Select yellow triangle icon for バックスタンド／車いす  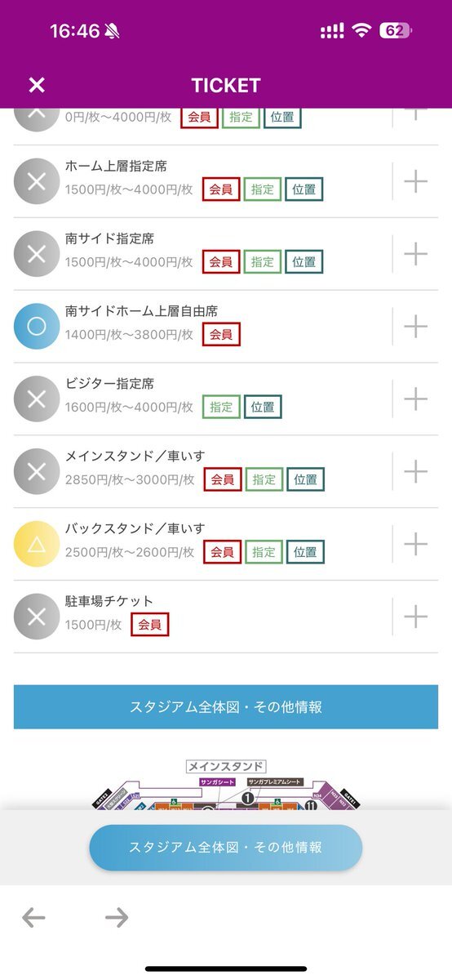point(37,544)
